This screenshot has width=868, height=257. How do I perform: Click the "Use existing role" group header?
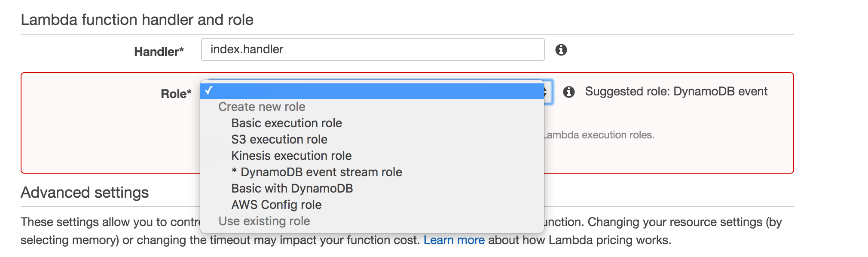point(264,221)
